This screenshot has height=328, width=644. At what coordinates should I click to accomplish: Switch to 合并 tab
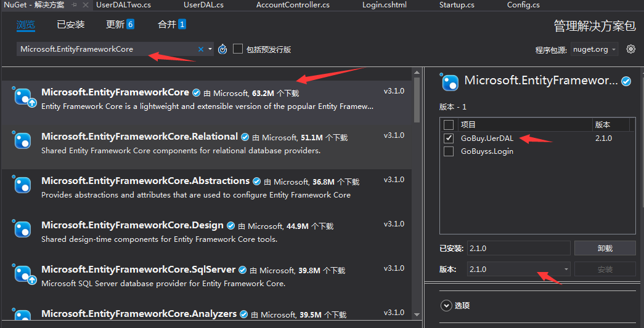tap(172, 25)
